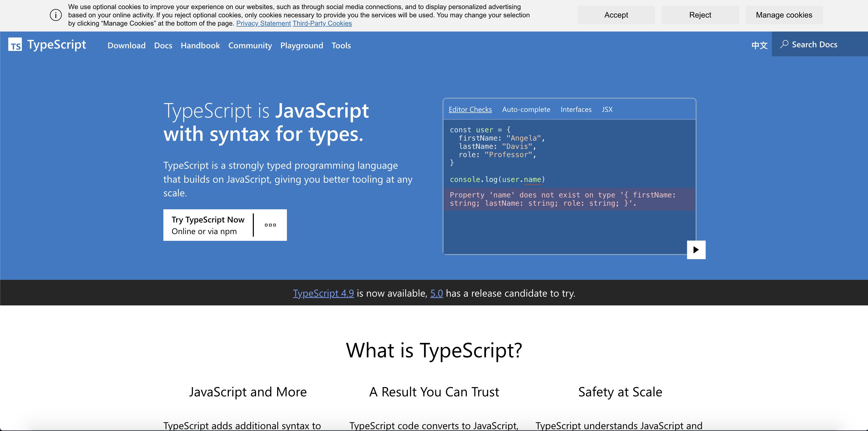868x431 pixels.
Task: Select the Auto-complete code tab
Action: 526,110
